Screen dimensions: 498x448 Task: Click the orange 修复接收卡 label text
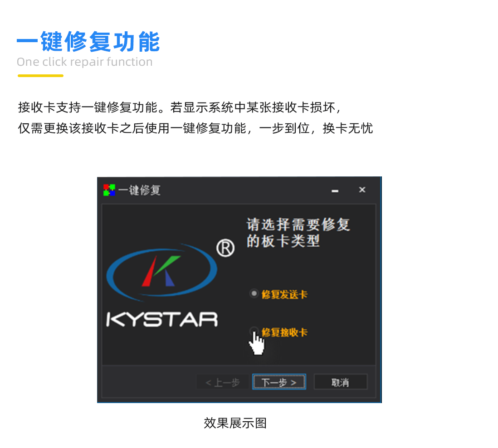[x=284, y=332]
